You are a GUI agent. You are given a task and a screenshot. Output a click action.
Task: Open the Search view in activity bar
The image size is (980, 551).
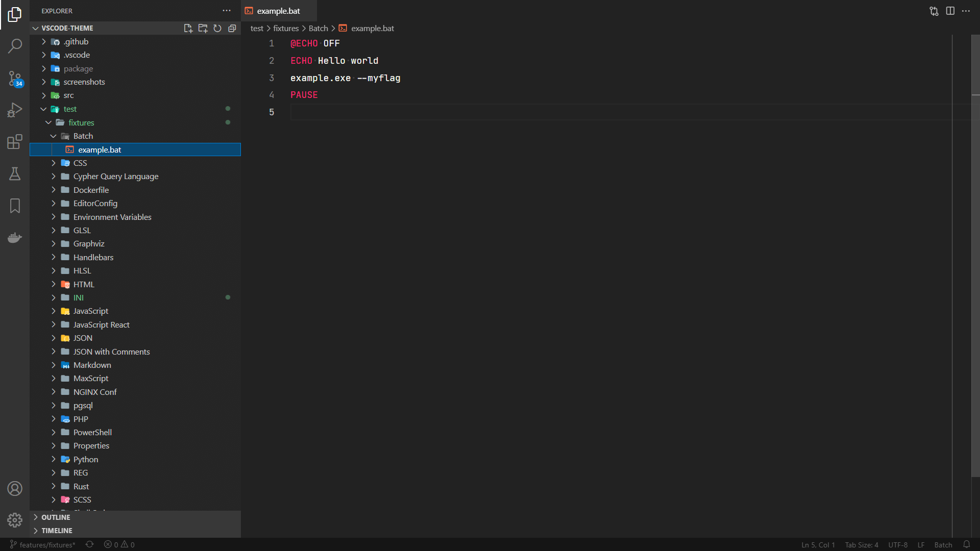click(15, 46)
